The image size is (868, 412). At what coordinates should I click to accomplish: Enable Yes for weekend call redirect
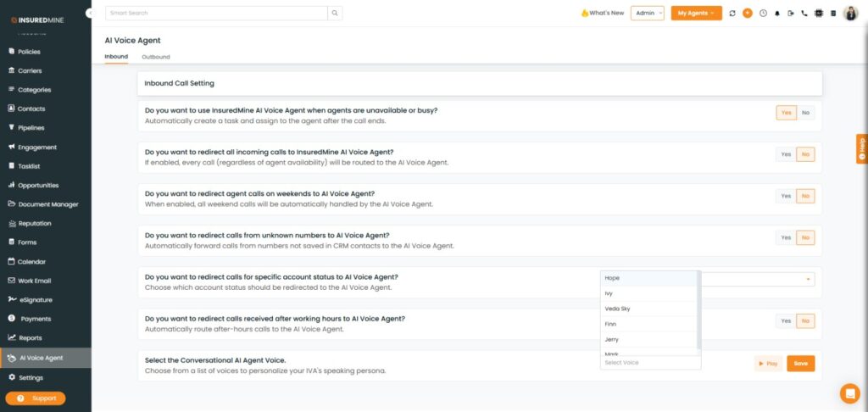[x=786, y=196]
